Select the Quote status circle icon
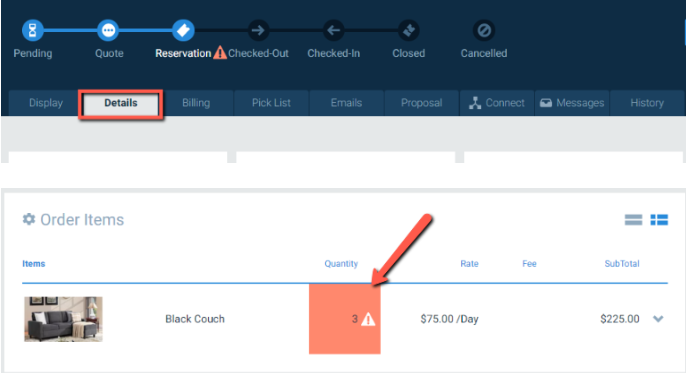The image size is (687, 373). 108,30
